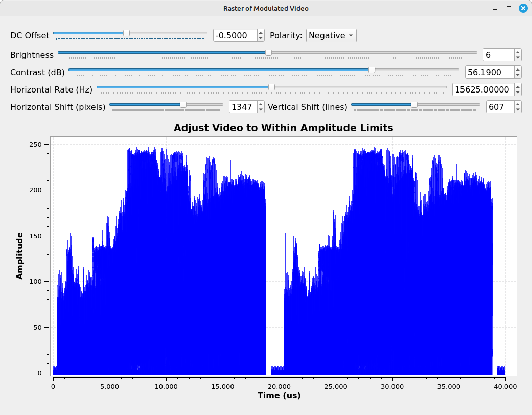Click the Vertical Shift field showing 607
The image size is (532, 415).
[499, 107]
